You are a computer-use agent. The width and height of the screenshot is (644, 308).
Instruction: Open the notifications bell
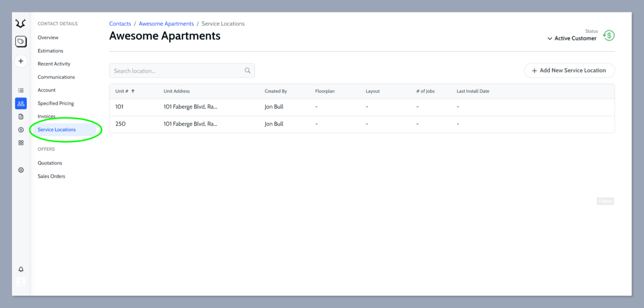pos(21,269)
